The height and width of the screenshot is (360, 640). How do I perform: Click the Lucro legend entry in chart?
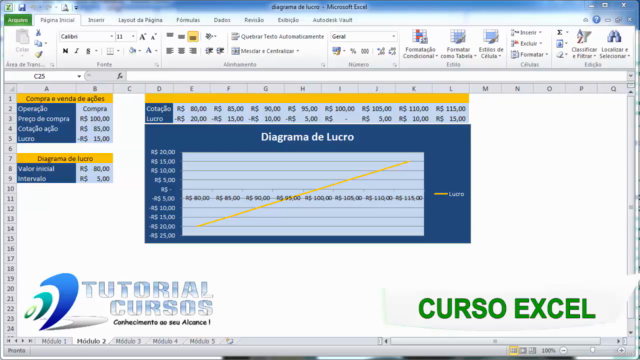(x=449, y=194)
